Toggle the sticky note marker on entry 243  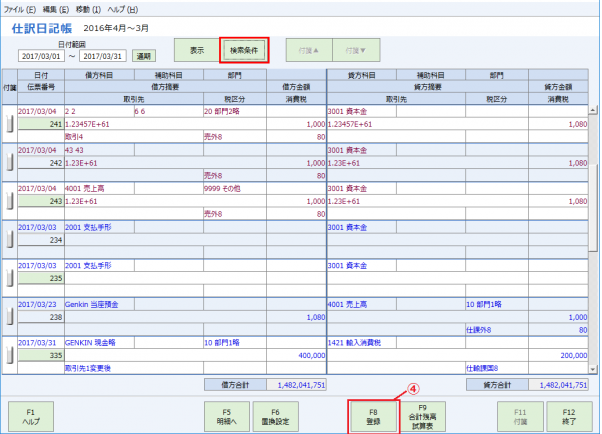10,201
